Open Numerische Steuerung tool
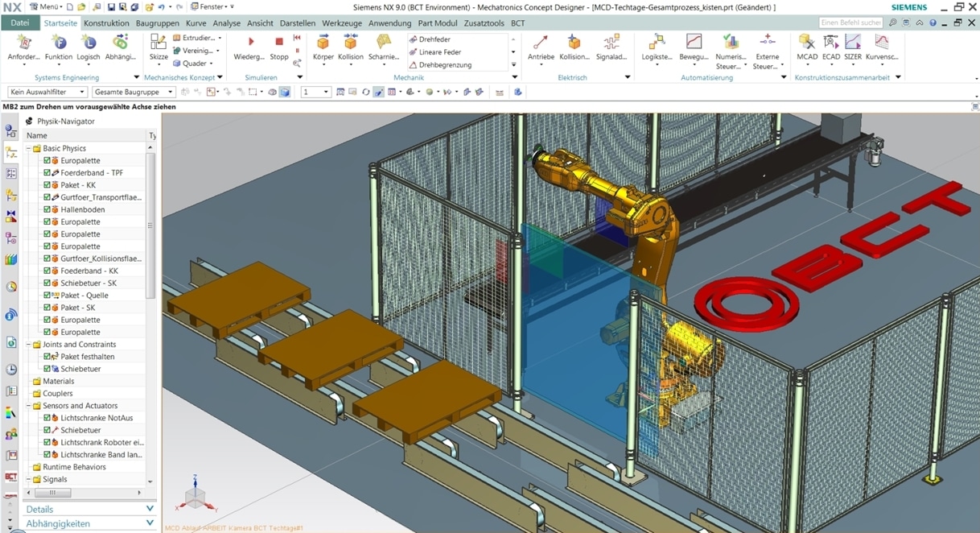 pyautogui.click(x=731, y=52)
